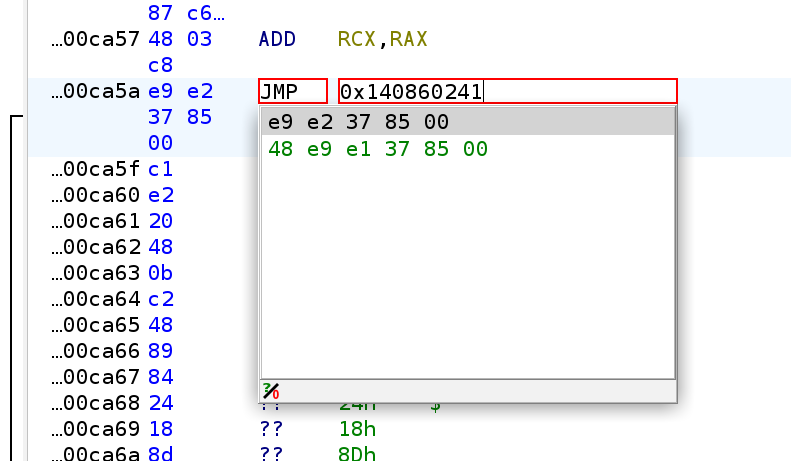The height and width of the screenshot is (461, 791).
Task: Select the ADD mnemonic in listing
Action: tap(283, 40)
